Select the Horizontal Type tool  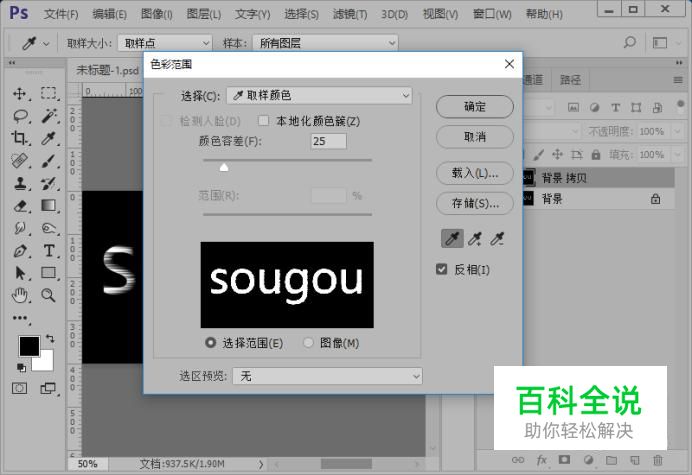click(49, 251)
